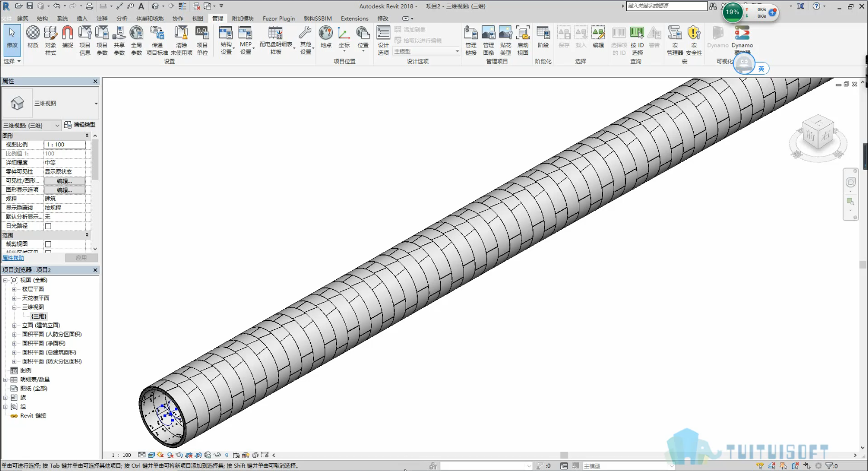Image resolution: width=868 pixels, height=471 pixels.
Task: Click the keyword search box
Action: click(x=666, y=6)
